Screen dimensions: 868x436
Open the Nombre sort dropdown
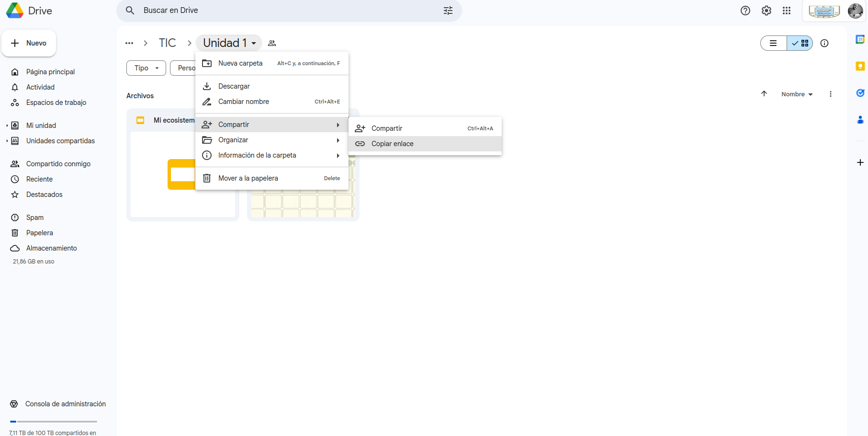coord(797,94)
